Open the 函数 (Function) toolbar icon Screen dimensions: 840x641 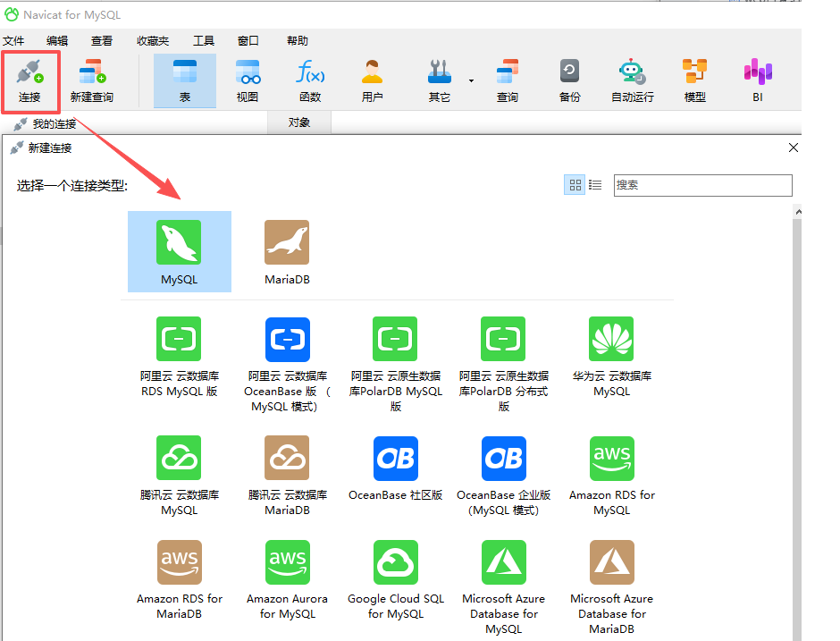(310, 80)
